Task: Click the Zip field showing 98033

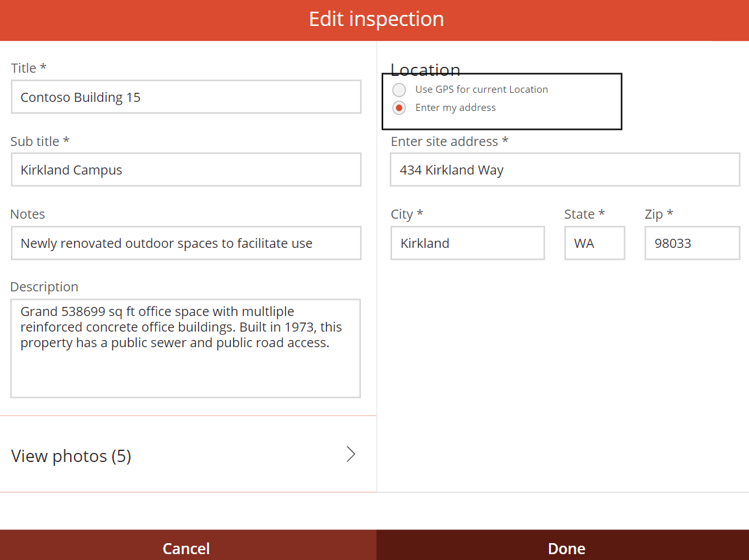Action: pyautogui.click(x=692, y=243)
